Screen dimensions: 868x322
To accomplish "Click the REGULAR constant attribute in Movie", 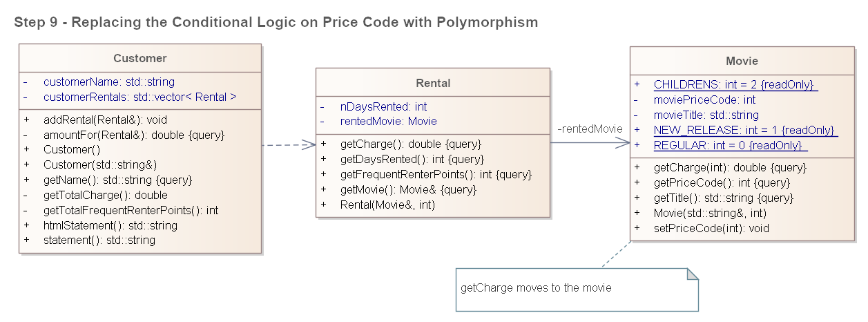I will 730,145.
